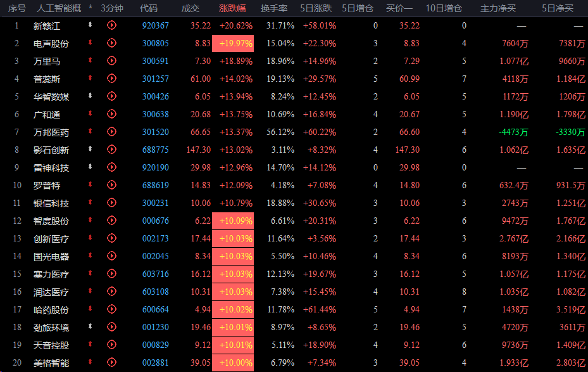Click the play icon in 美格智能 row
Viewport: 588px width, 372px height.
[x=112, y=362]
